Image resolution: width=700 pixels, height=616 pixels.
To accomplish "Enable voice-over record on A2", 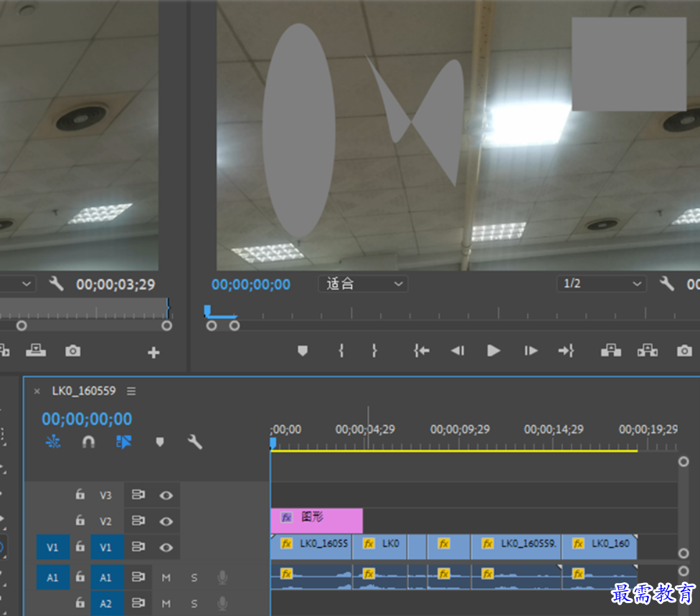I will (x=222, y=603).
